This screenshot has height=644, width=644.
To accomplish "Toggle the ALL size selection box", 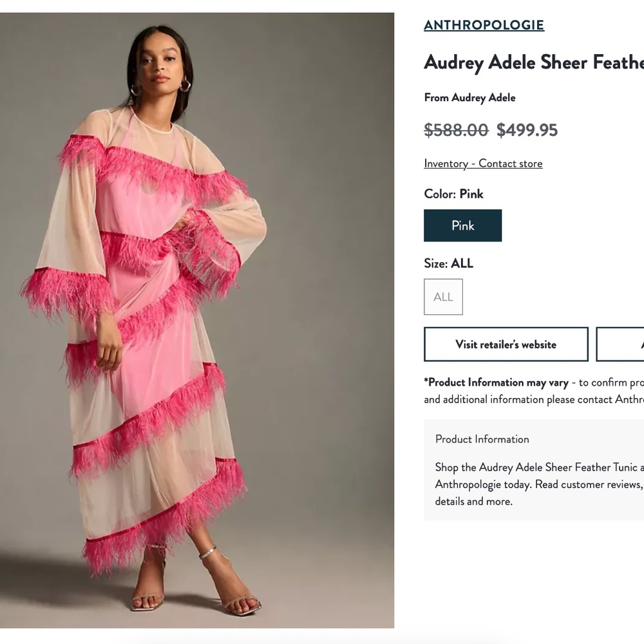I will click(x=443, y=296).
